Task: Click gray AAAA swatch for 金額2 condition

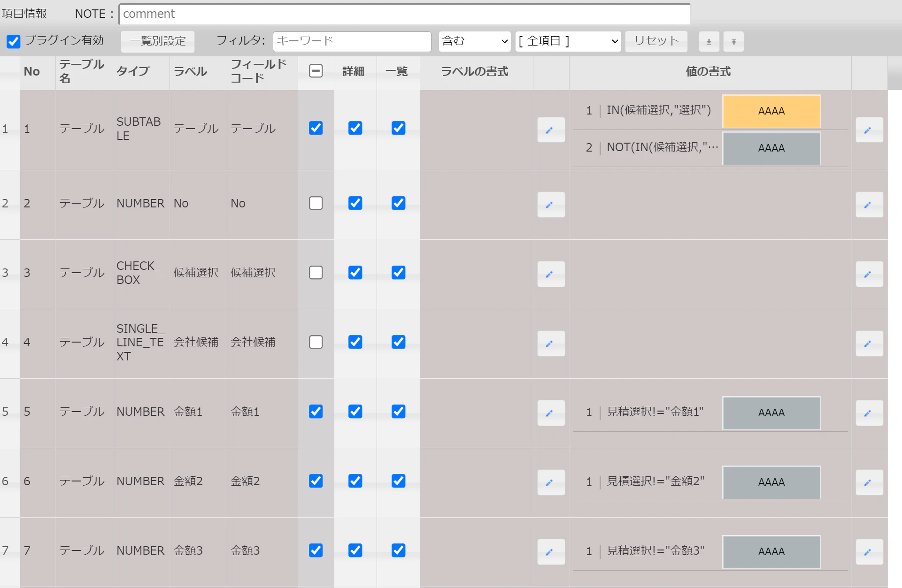Action: [771, 482]
